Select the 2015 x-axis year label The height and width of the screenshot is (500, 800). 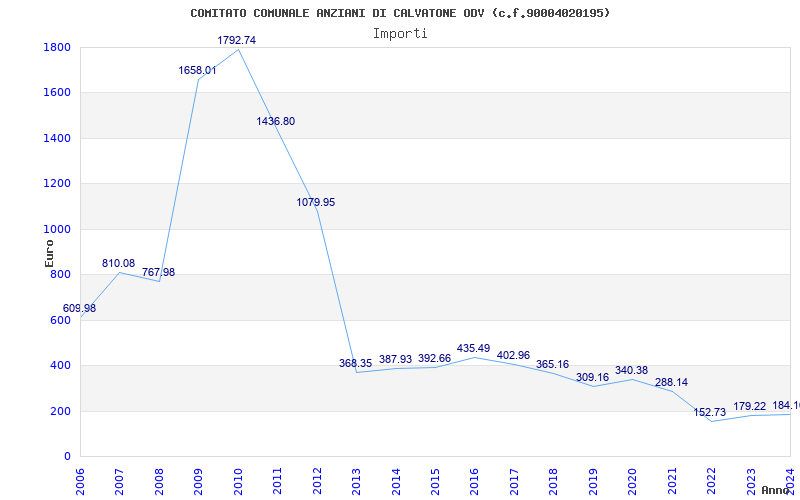pos(435,481)
